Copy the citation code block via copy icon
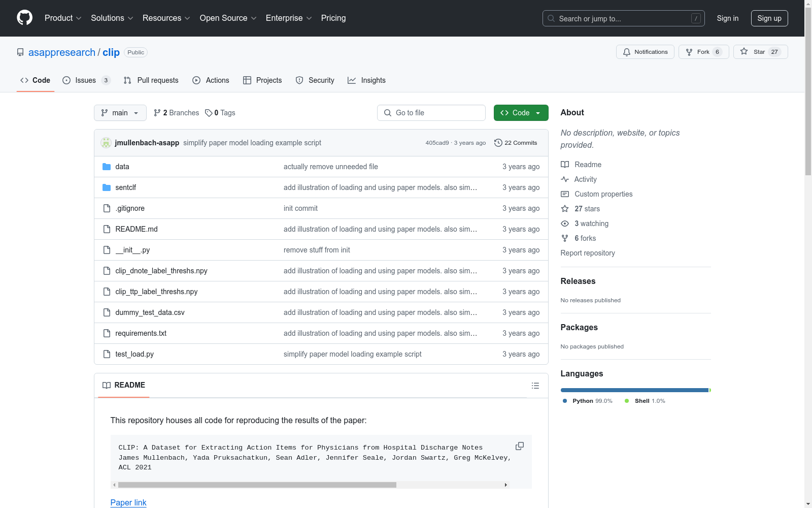Screen dimensions: 812x508 coord(520,446)
